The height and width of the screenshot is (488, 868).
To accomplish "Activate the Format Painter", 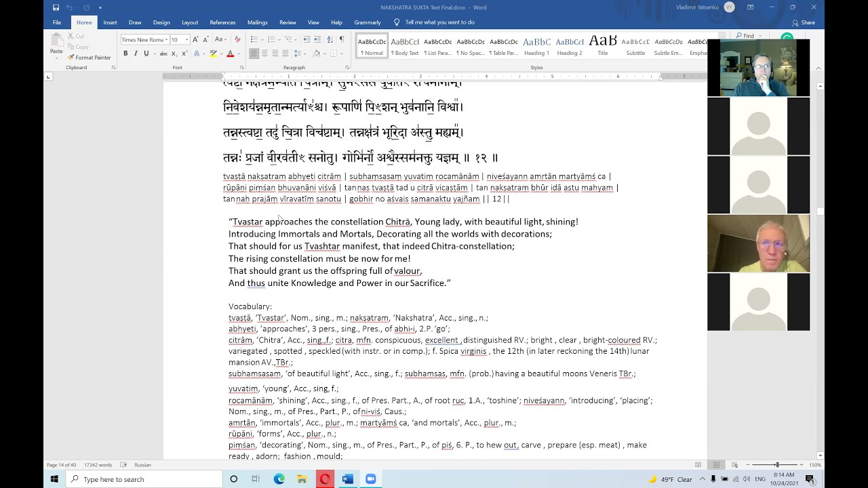I will [90, 58].
